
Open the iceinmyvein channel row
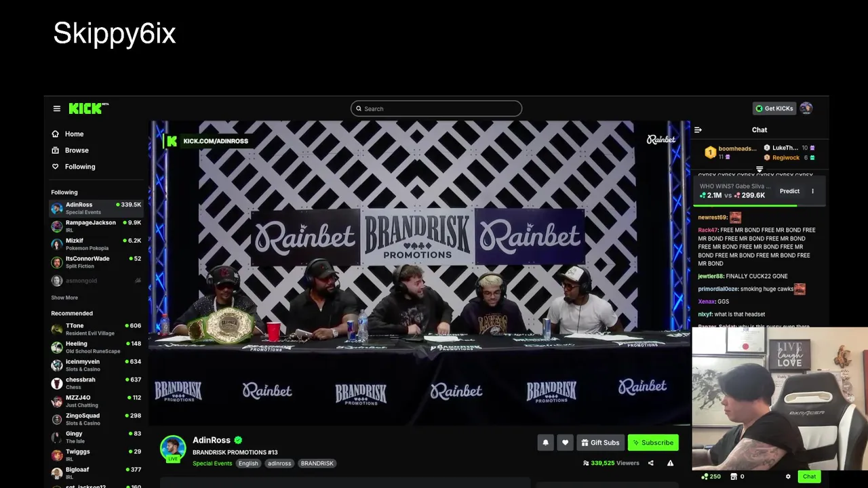click(96, 365)
